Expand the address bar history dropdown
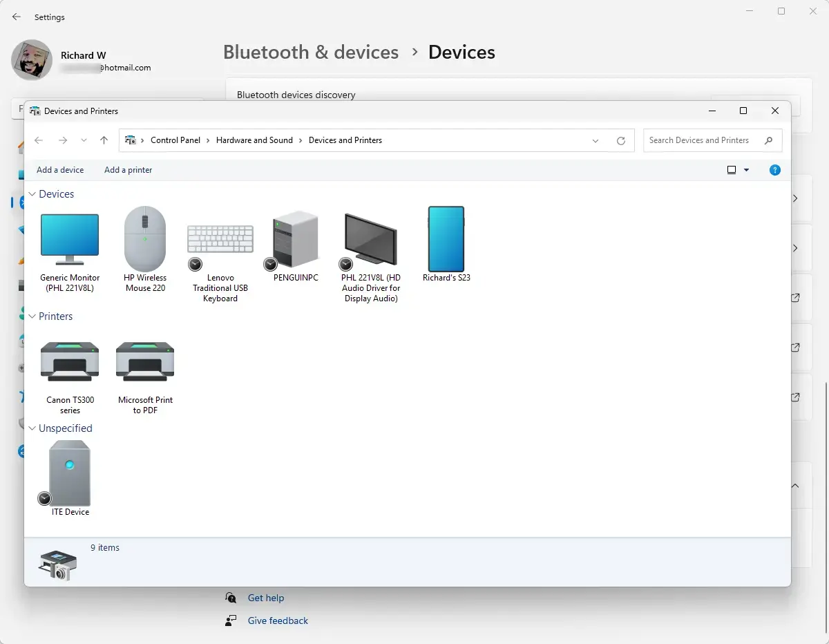The width and height of the screenshot is (829, 644). click(595, 141)
